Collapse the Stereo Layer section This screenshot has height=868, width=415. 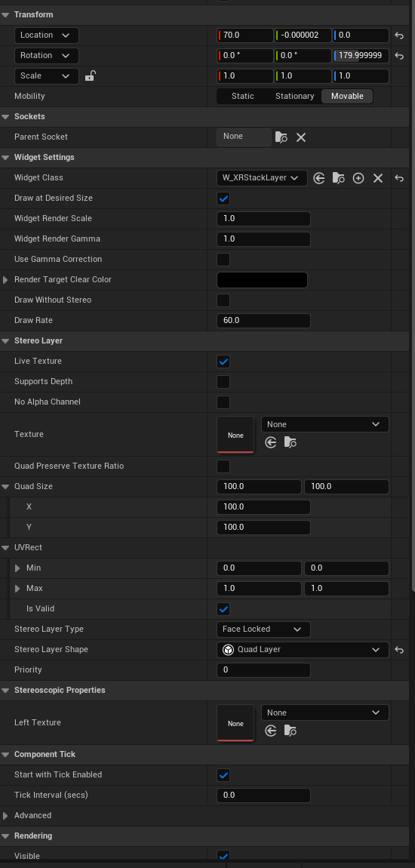point(5,341)
